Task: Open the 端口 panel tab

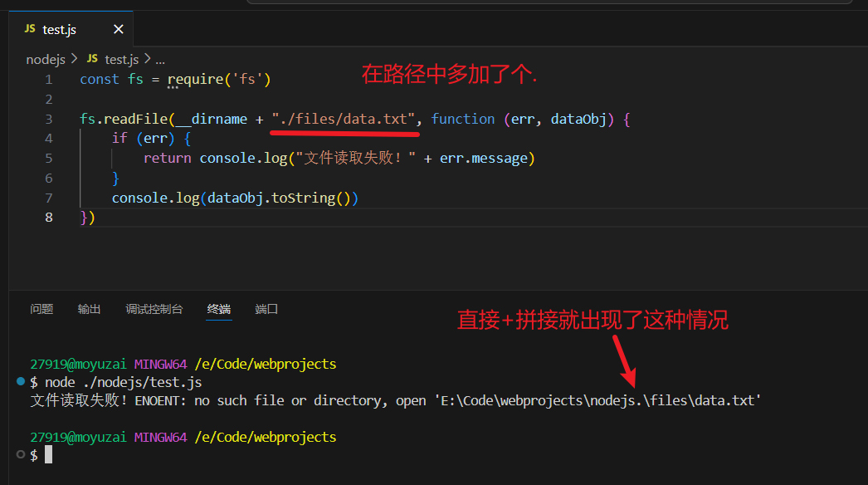Action: [x=266, y=309]
